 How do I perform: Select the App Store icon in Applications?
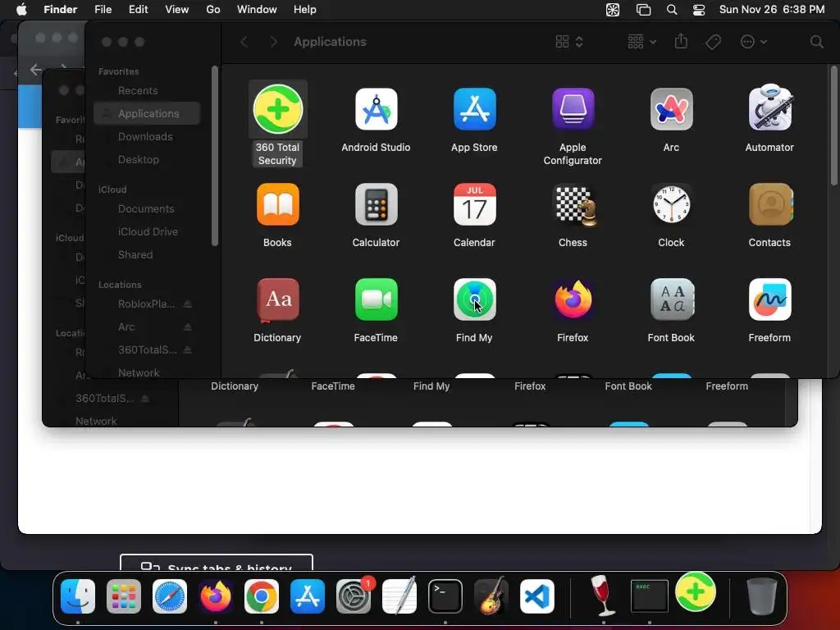(474, 109)
